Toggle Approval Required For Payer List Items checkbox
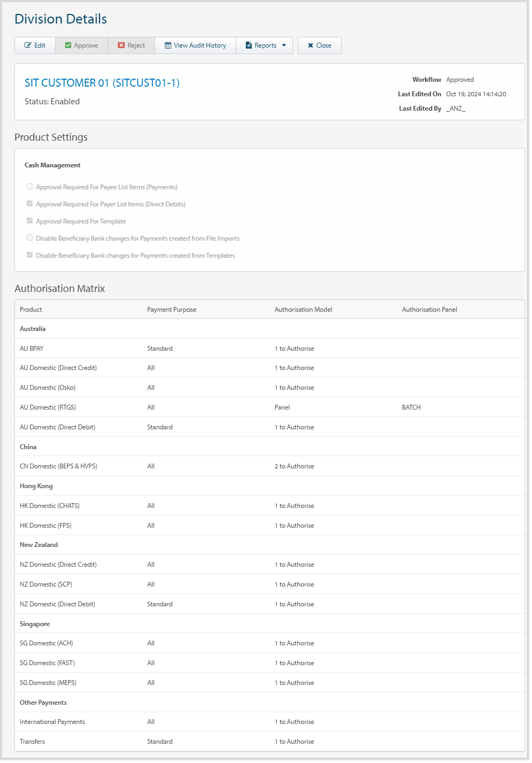Viewport: 532px width, 763px height. click(x=29, y=203)
